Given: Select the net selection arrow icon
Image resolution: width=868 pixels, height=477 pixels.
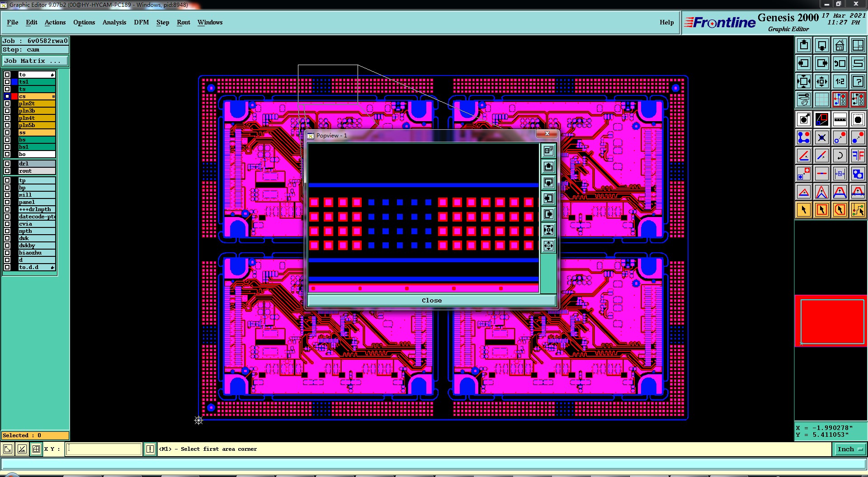Looking at the screenshot, I should point(858,210).
